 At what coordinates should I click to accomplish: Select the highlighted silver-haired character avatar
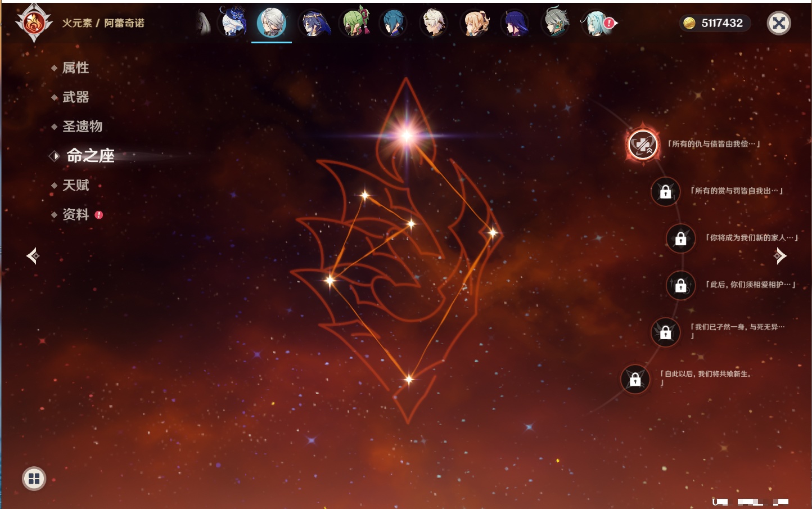click(x=272, y=23)
